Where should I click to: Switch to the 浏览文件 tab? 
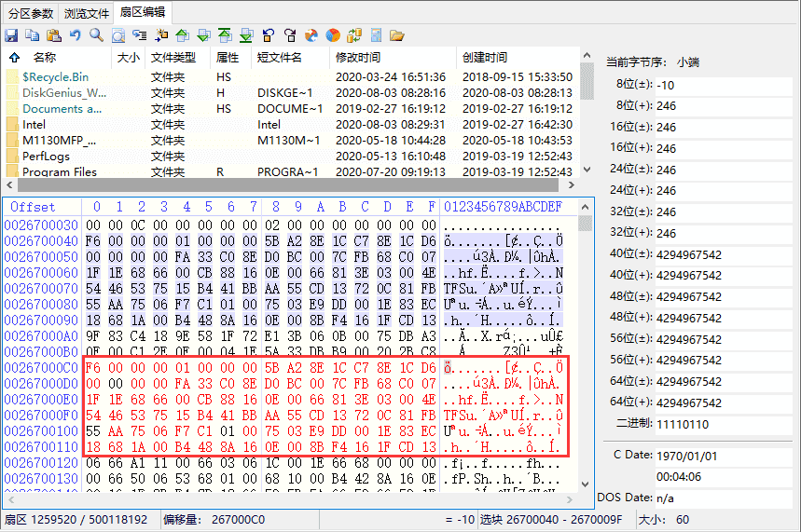click(x=87, y=13)
